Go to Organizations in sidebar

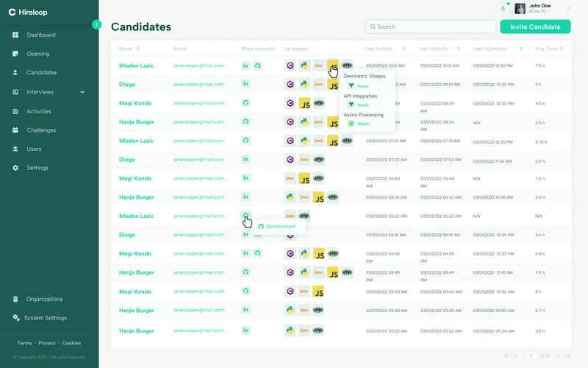click(x=44, y=300)
